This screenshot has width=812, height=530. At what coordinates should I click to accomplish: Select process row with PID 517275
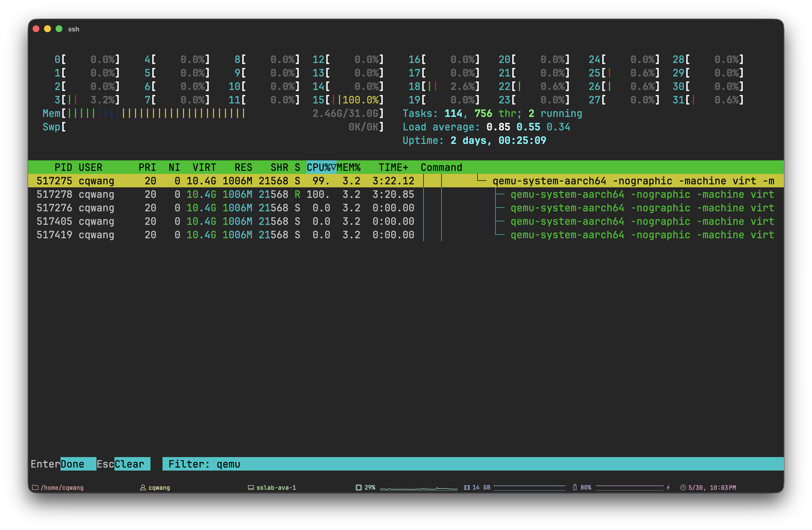click(x=406, y=181)
